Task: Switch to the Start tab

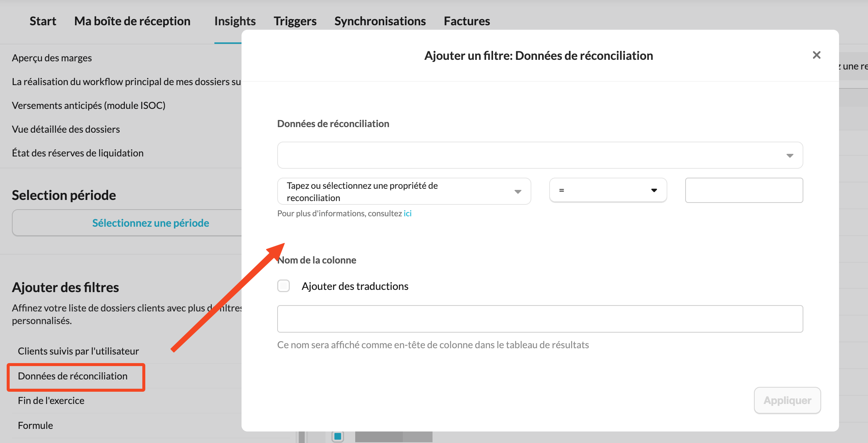Action: click(43, 21)
